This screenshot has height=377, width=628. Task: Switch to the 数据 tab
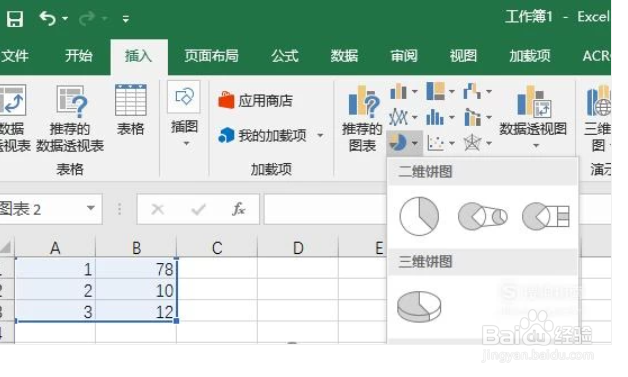(344, 56)
